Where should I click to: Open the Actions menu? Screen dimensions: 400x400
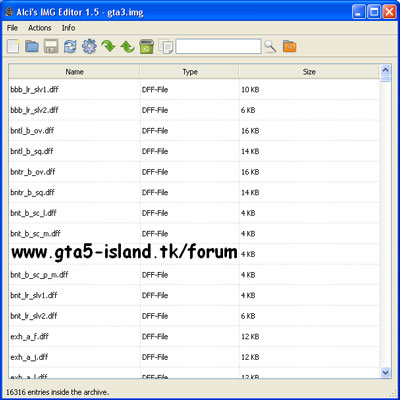(x=40, y=28)
